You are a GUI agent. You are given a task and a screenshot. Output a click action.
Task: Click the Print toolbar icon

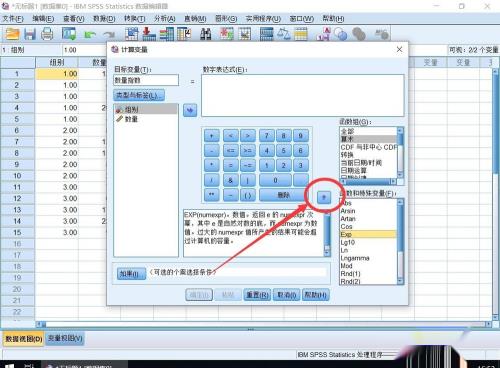pyautogui.click(x=47, y=34)
